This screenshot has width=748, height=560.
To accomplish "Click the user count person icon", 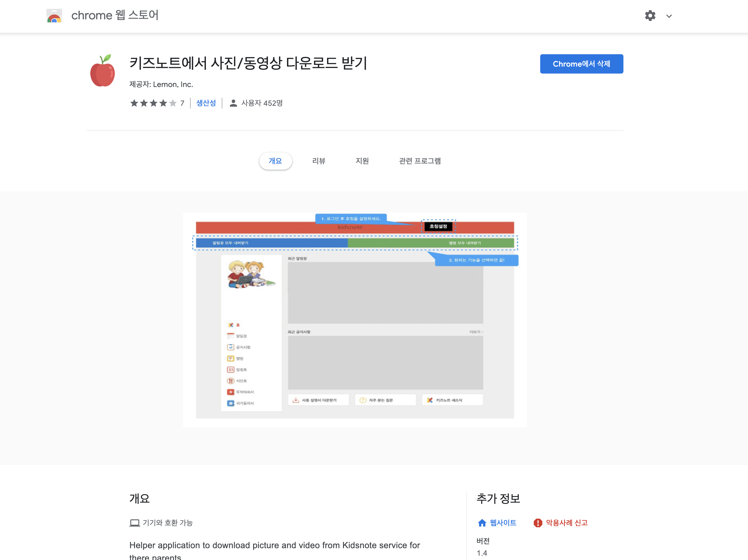I will click(x=233, y=103).
